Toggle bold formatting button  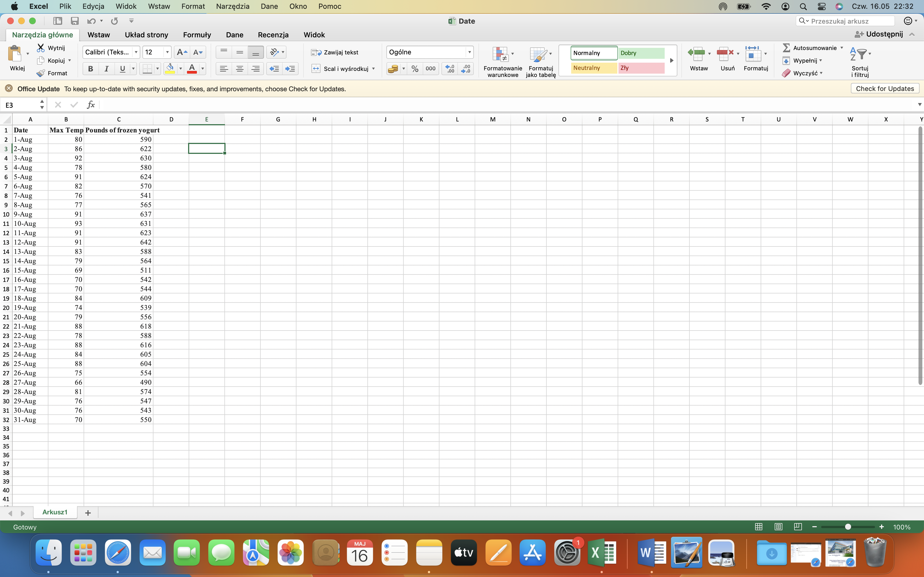tap(90, 69)
